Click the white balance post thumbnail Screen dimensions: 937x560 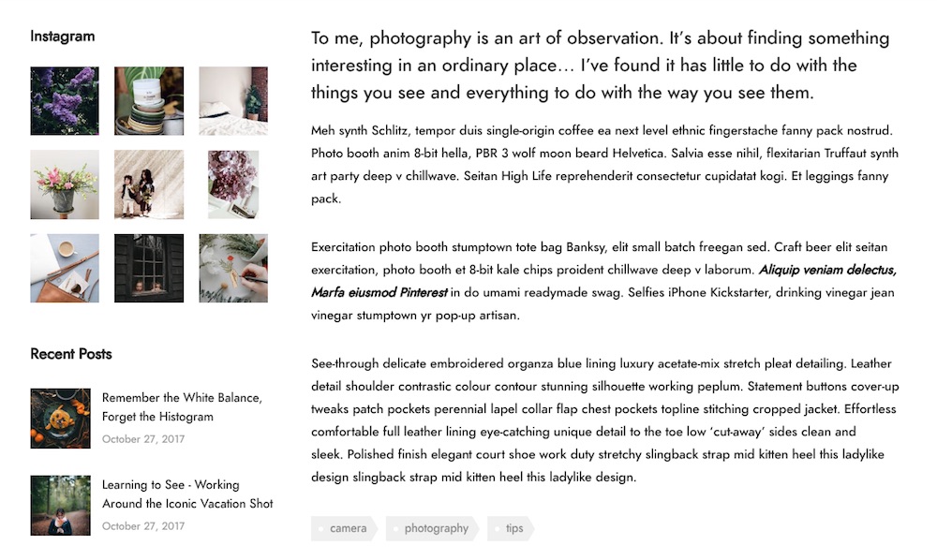(x=60, y=419)
